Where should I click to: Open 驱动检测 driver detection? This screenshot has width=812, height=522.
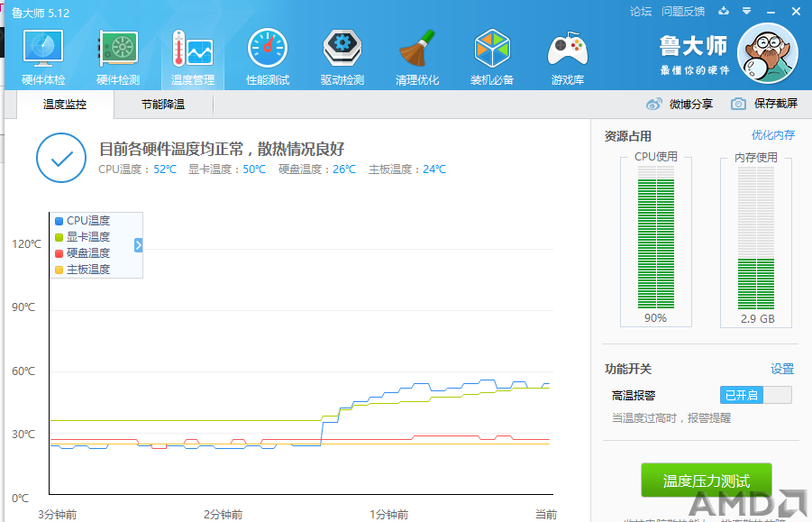point(342,58)
